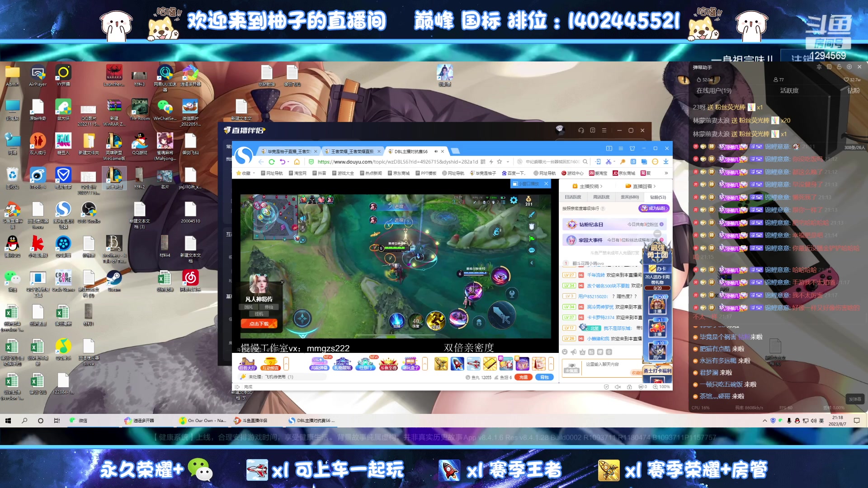Toggle the microphone icon in system tray
This screenshot has width=868, height=488.
pos(789,420)
